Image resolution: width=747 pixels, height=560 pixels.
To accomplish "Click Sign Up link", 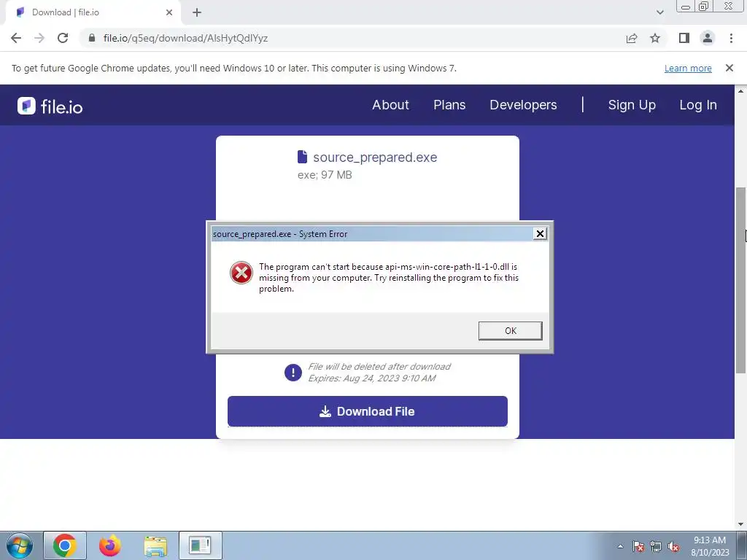I will (x=632, y=105).
